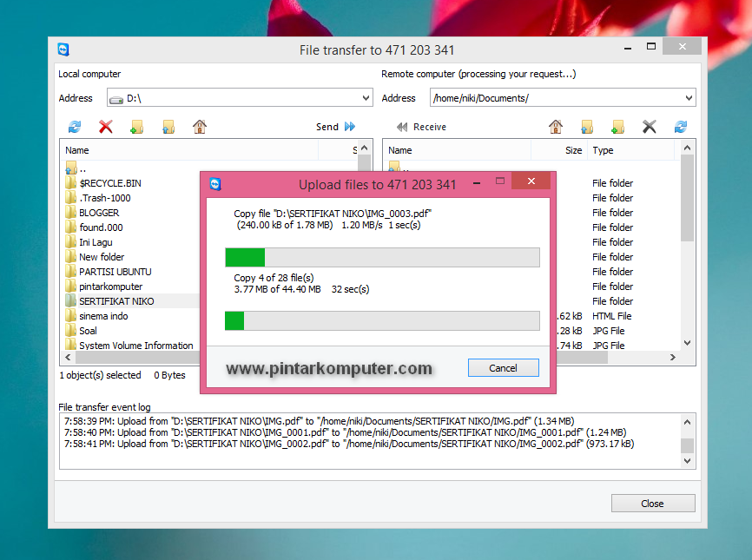The width and height of the screenshot is (752, 560).
Task: Close the Upload files dialog with the red X
Action: tap(531, 181)
